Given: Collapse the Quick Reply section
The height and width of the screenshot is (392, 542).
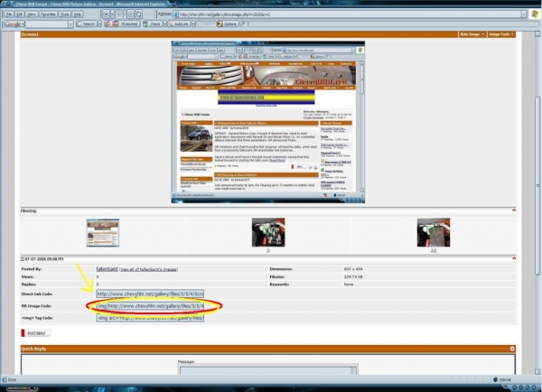Looking at the screenshot, I should pyautogui.click(x=514, y=348).
